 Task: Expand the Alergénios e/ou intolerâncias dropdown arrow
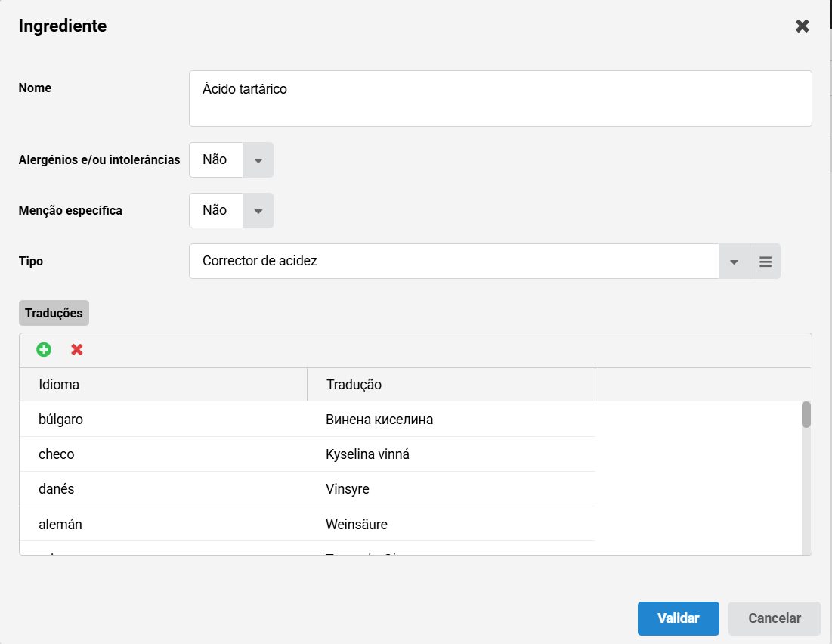tap(258, 159)
